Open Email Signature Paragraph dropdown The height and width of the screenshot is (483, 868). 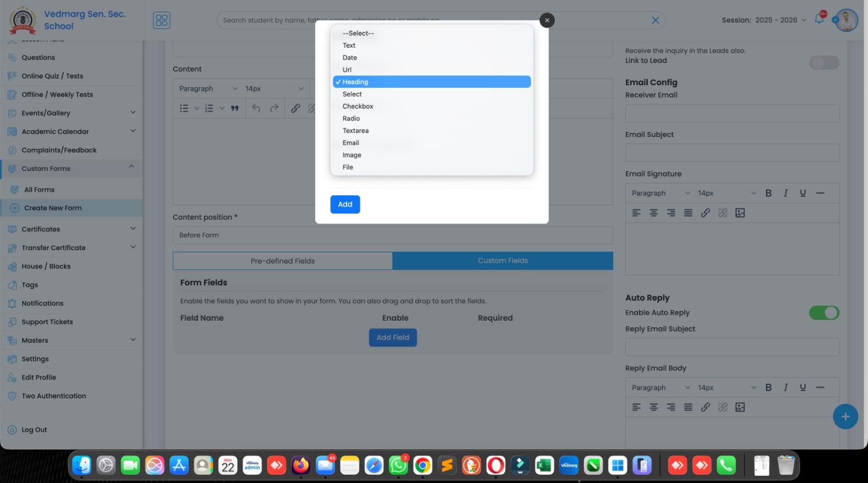pyautogui.click(x=660, y=193)
